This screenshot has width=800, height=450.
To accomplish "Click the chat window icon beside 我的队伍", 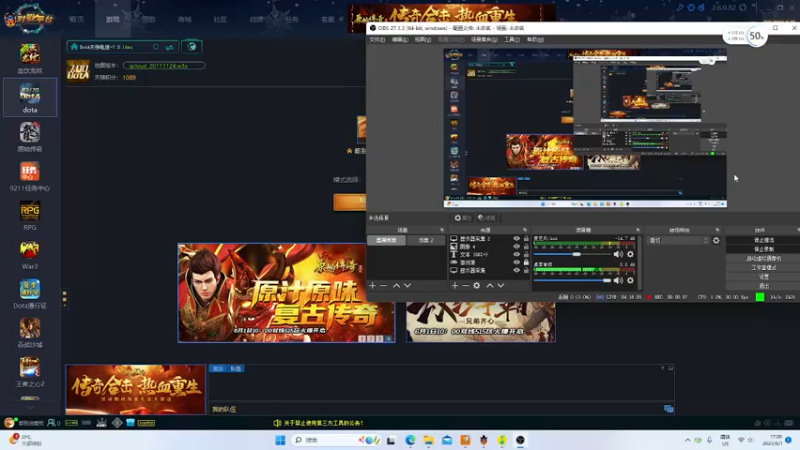I will tap(668, 409).
